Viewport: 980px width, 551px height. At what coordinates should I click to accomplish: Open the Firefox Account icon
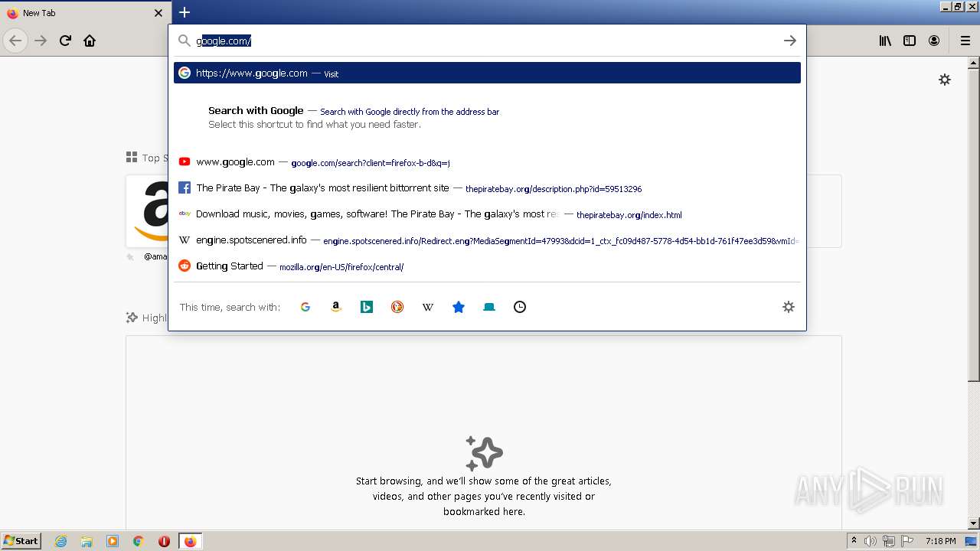point(934,41)
